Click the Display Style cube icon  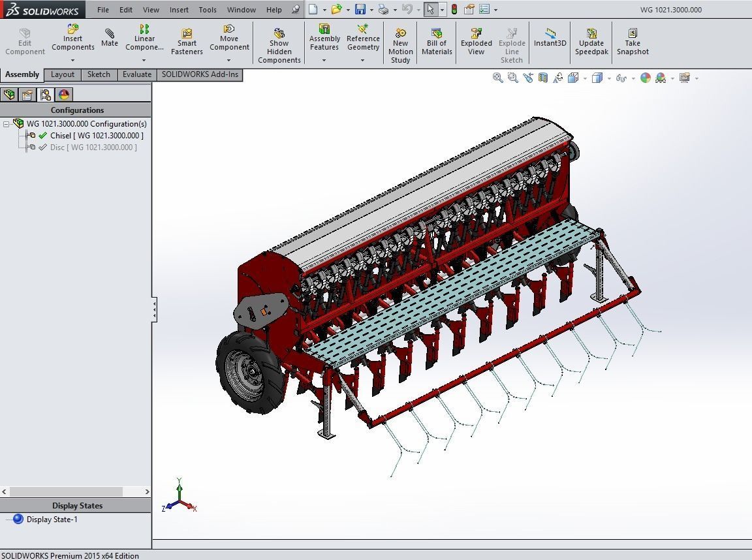tap(597, 78)
